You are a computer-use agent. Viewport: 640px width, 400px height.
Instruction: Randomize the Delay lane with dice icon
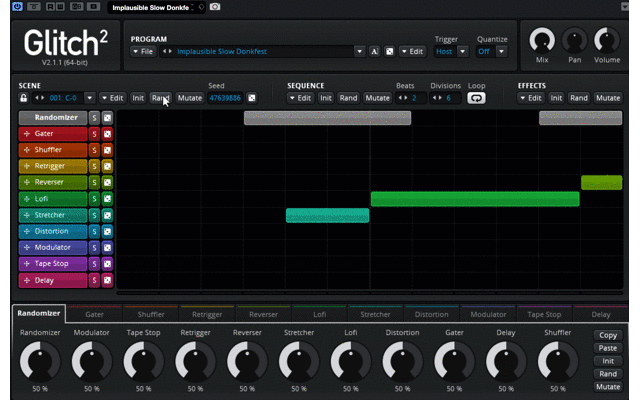[x=107, y=280]
